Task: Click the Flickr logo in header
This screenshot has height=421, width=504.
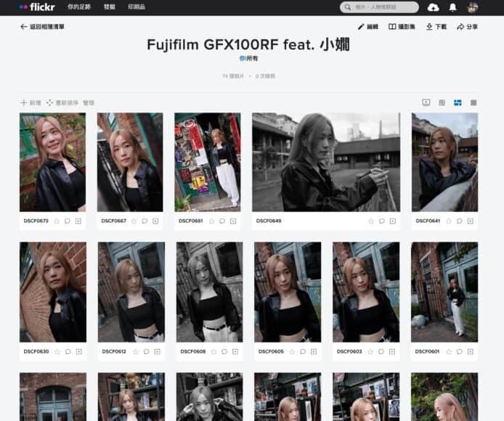Action: click(x=32, y=7)
